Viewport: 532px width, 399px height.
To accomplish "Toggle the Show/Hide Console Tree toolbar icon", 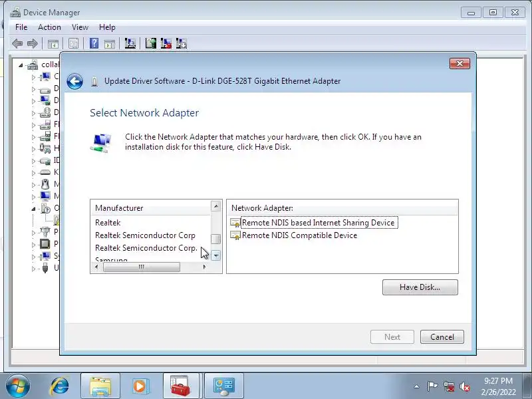I will click(x=53, y=44).
